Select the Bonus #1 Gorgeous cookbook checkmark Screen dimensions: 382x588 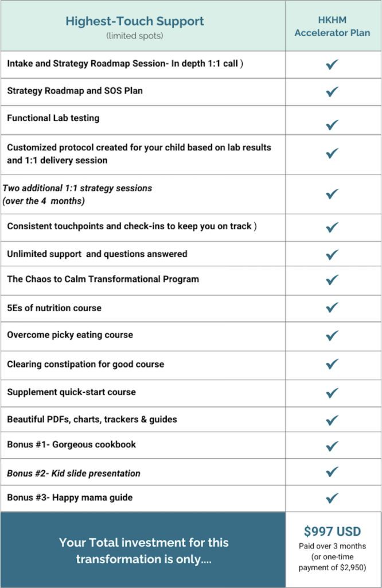coord(332,445)
